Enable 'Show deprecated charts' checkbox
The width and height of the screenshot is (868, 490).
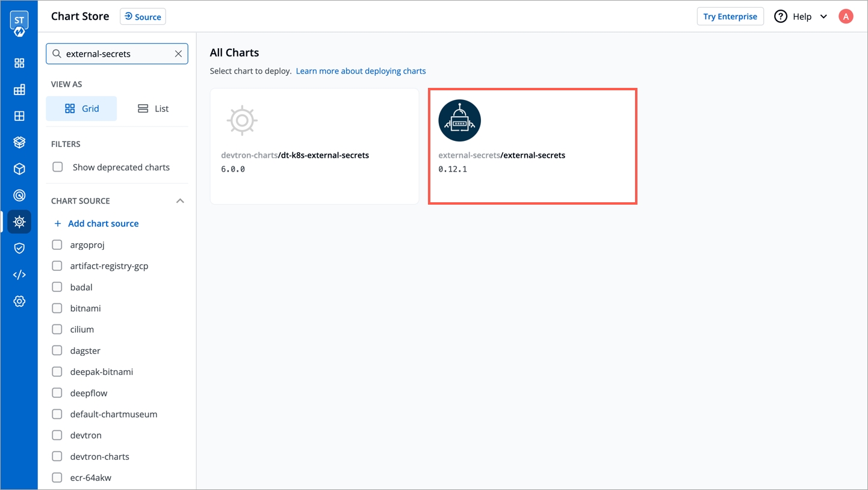tap(58, 167)
